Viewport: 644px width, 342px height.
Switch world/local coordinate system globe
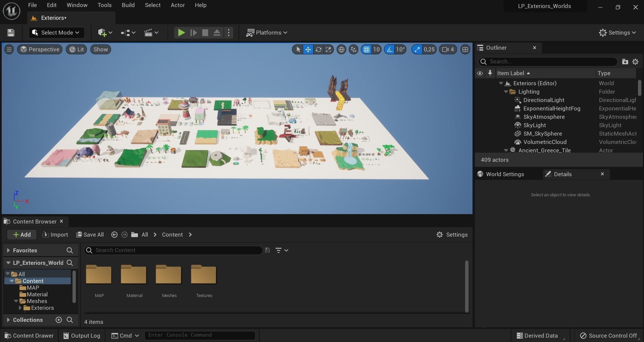341,49
